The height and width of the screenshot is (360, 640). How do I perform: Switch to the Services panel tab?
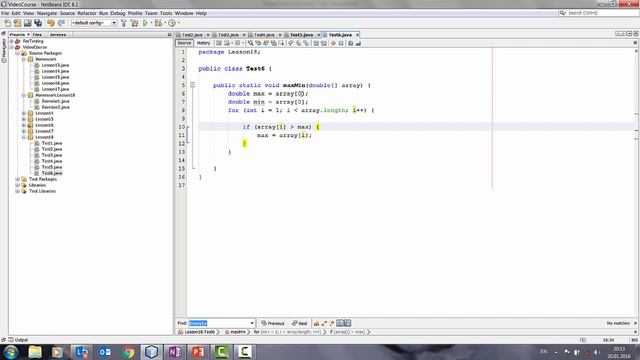point(58,35)
